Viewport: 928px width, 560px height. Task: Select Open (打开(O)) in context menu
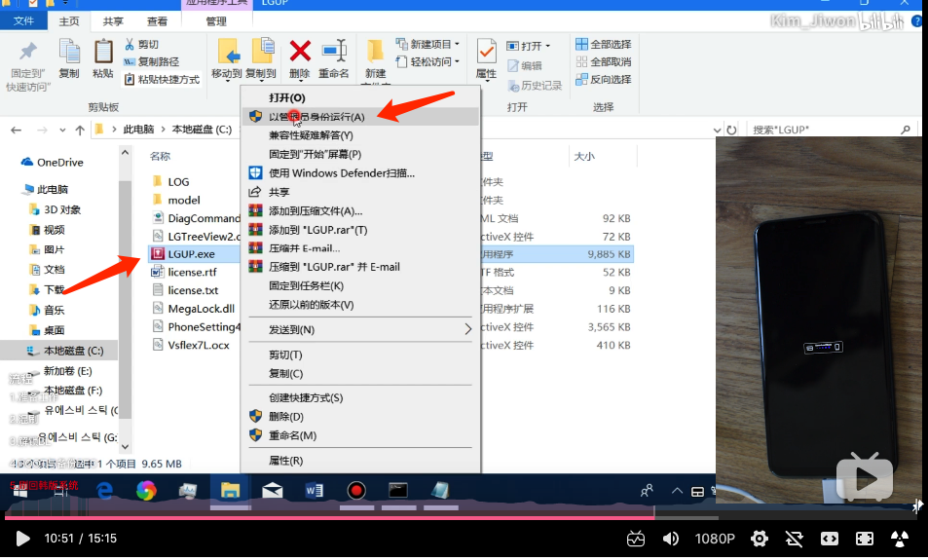point(360,97)
